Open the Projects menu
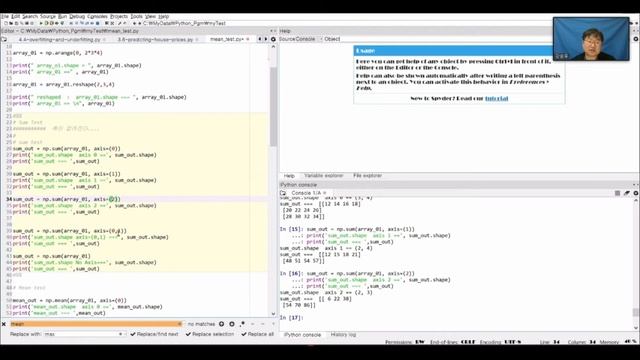Viewport: 640px width, 360px height. coord(119,16)
